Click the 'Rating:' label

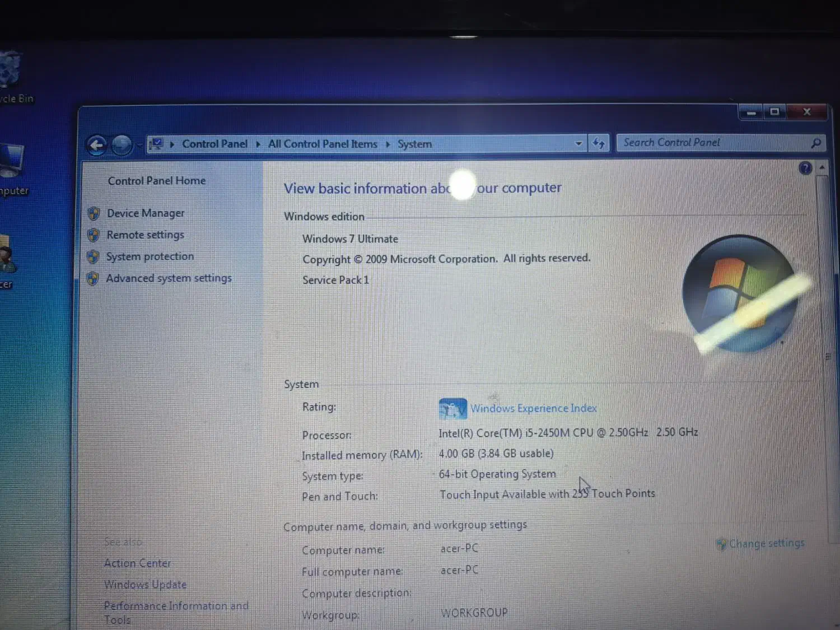319,407
